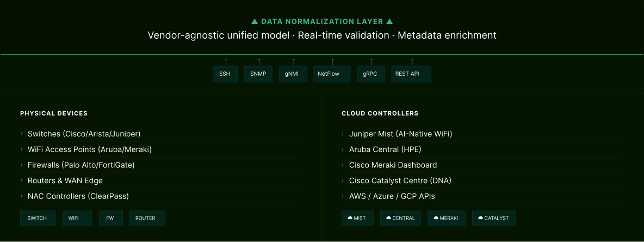Select AWS / Azure / GCP APIs entry
644x242 pixels.
[392, 196]
